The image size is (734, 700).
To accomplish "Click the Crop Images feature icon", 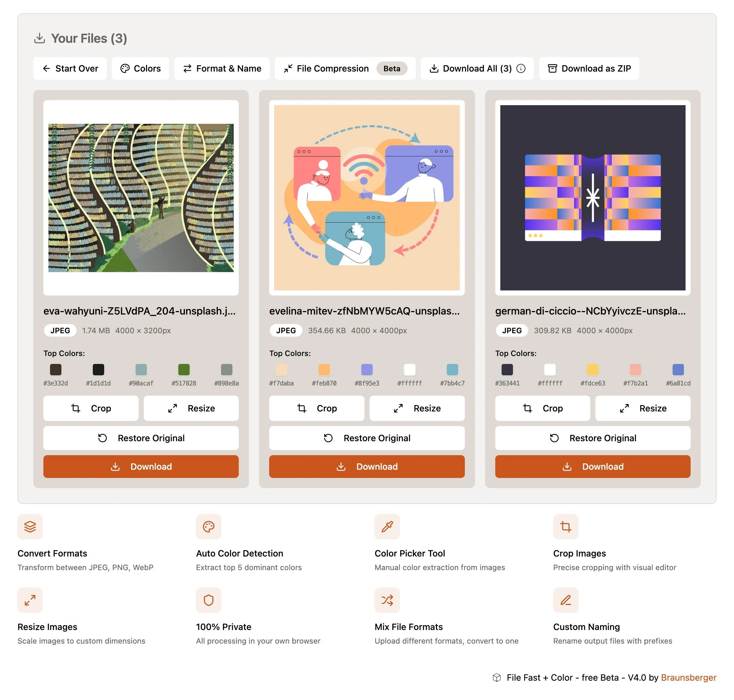I will point(566,526).
